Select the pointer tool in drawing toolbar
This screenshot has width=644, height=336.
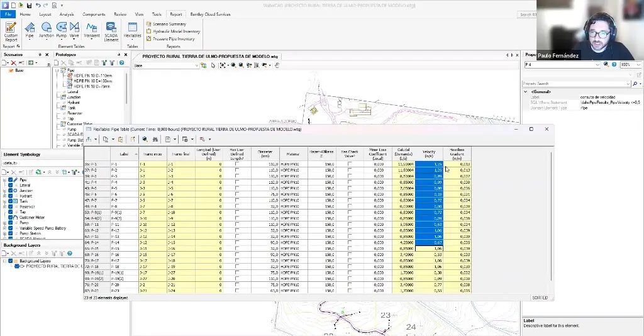point(213,65)
